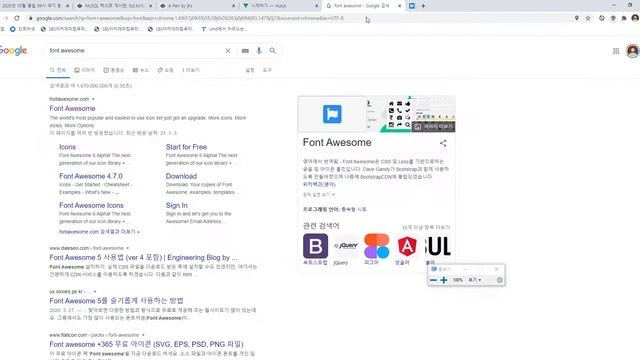Open the Figma related search icon

point(376,246)
